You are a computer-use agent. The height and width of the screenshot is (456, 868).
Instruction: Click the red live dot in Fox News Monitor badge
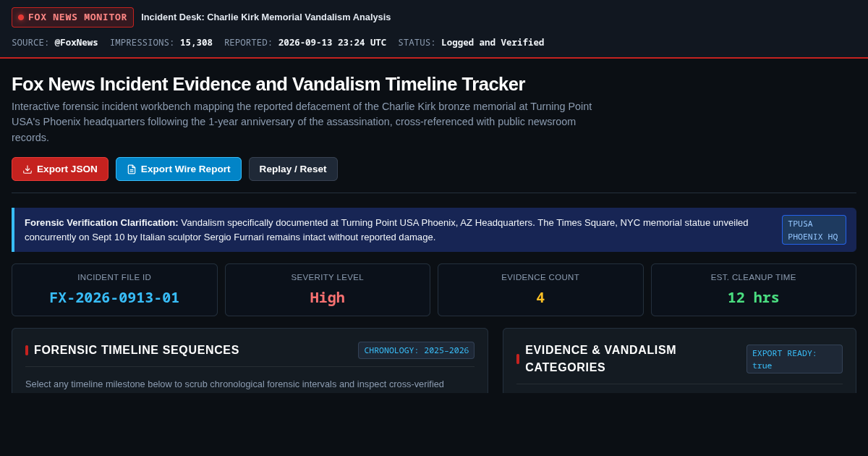point(21,17)
